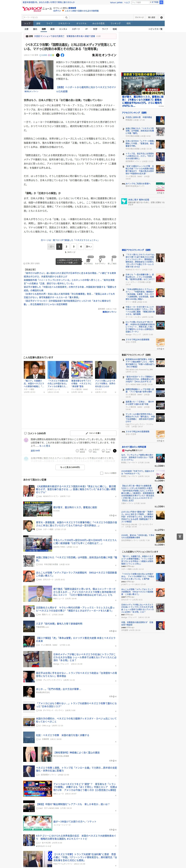Open the ランキング tab
Viewport: 186px width, 868px height.
115,23
